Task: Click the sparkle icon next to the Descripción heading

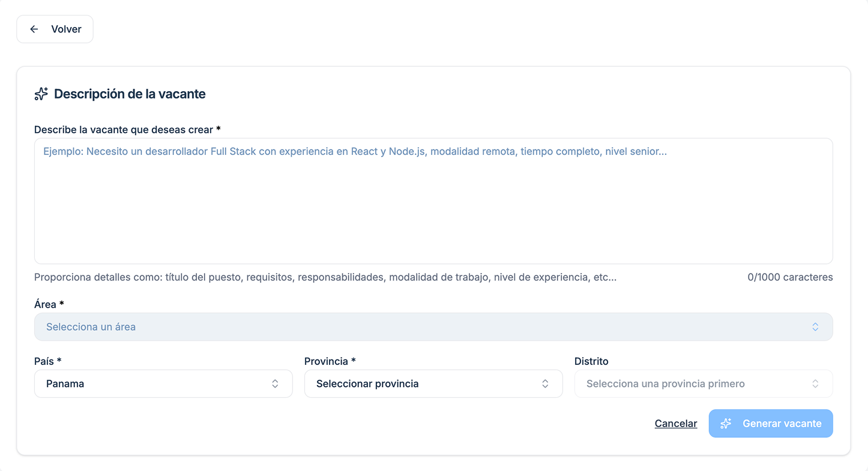Action: coord(41,94)
